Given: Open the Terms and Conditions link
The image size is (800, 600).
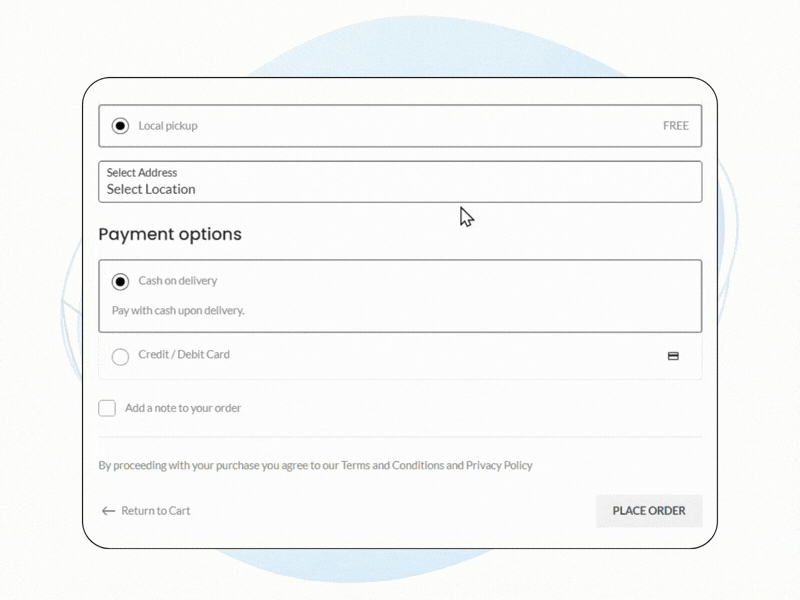Looking at the screenshot, I should (392, 465).
